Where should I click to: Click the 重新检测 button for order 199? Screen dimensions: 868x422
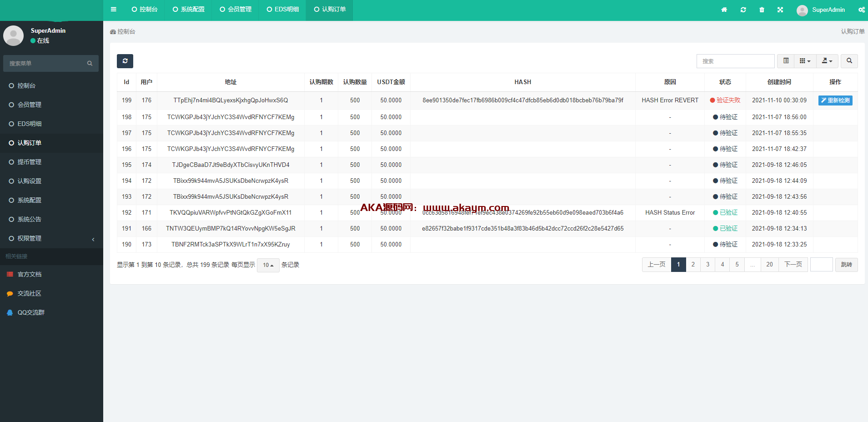click(x=835, y=100)
